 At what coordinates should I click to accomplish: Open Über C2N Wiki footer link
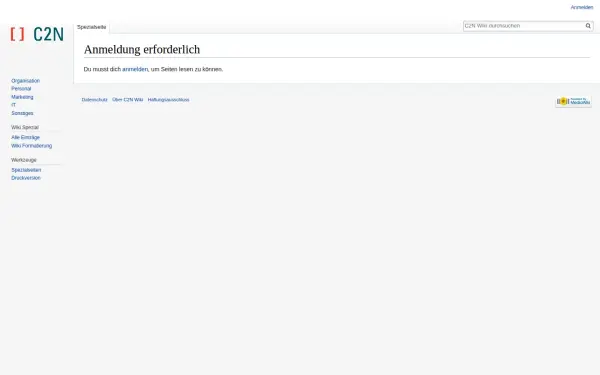click(x=127, y=99)
